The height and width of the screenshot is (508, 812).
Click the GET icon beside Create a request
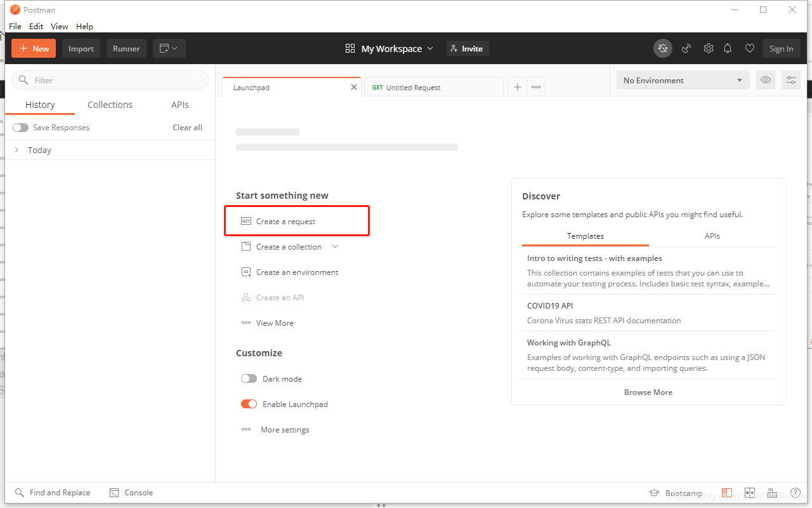click(x=246, y=221)
